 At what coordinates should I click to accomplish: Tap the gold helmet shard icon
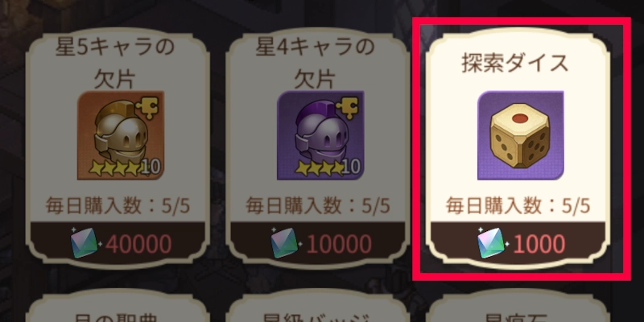coord(121,135)
